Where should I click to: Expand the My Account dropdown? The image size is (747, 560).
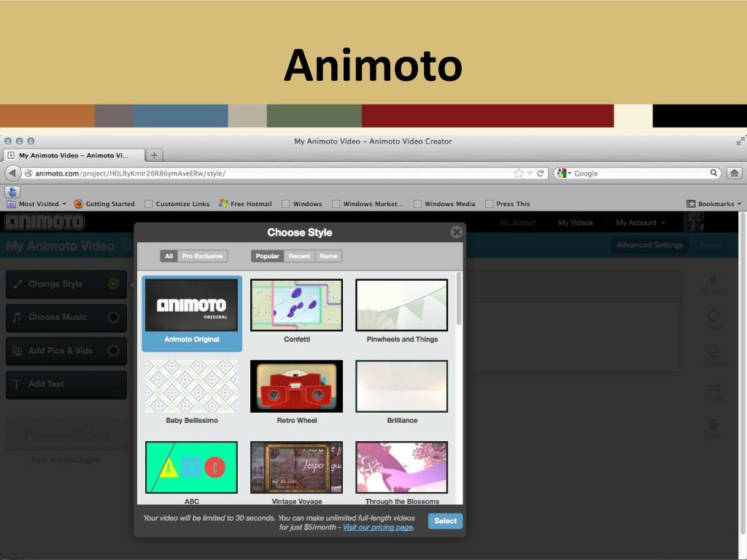pyautogui.click(x=640, y=222)
